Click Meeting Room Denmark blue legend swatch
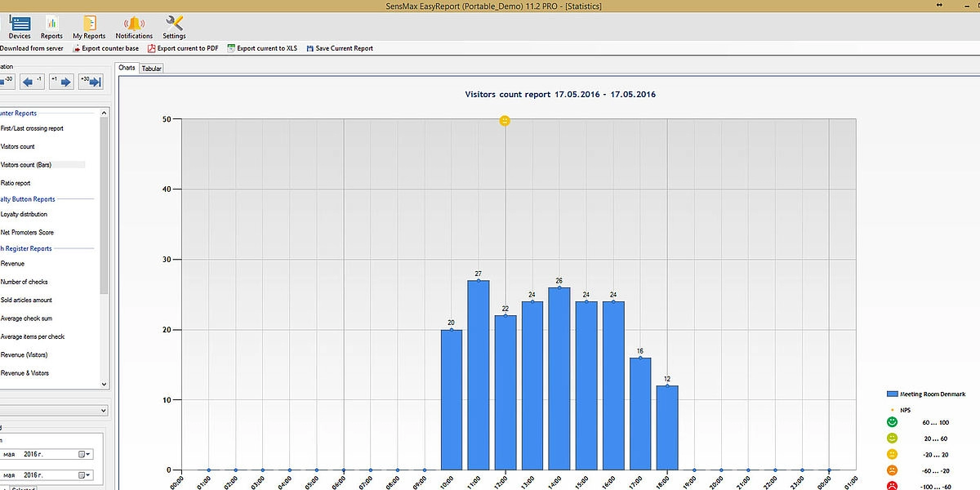This screenshot has width=980, height=490. pyautogui.click(x=892, y=394)
